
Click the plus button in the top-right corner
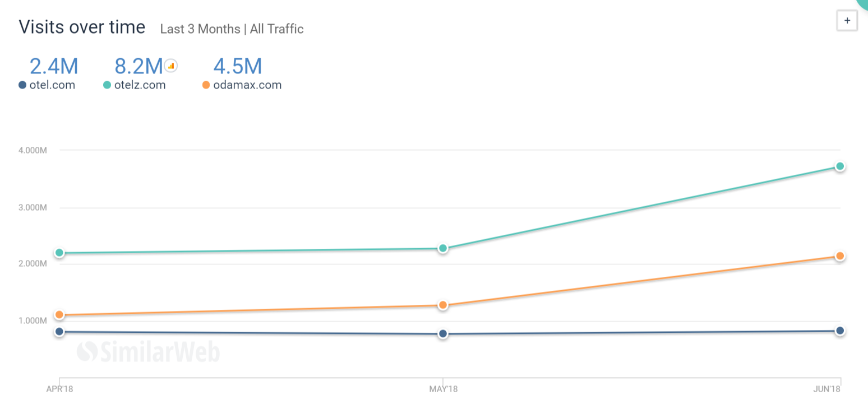coord(847,21)
